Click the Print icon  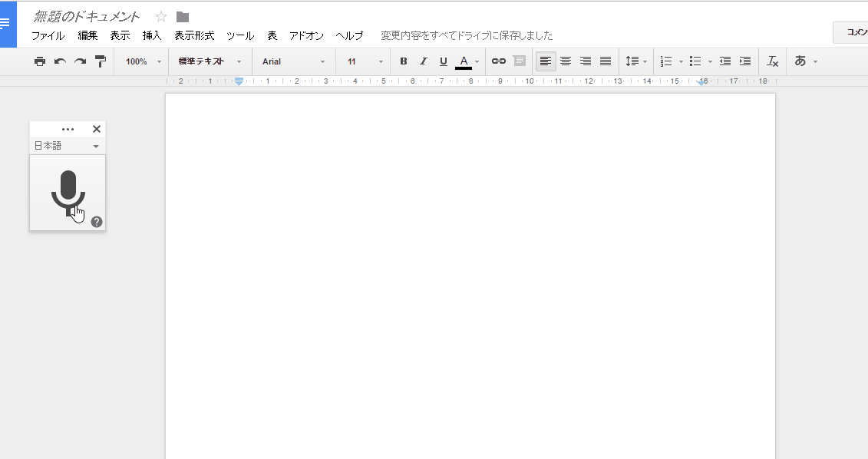pyautogui.click(x=39, y=61)
